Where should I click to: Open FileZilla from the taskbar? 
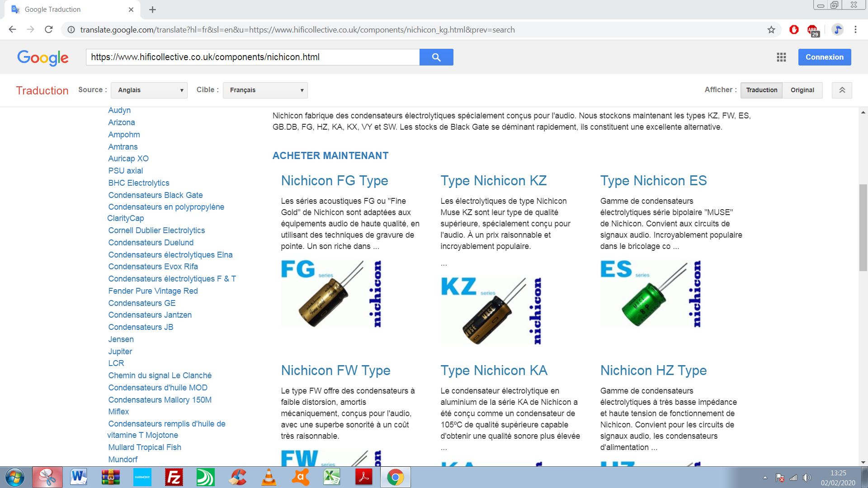[174, 477]
